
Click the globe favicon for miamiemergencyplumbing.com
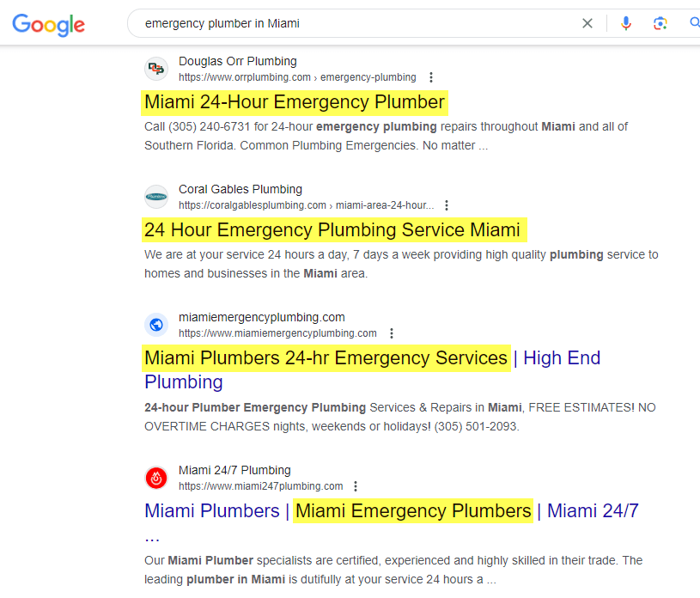point(156,325)
